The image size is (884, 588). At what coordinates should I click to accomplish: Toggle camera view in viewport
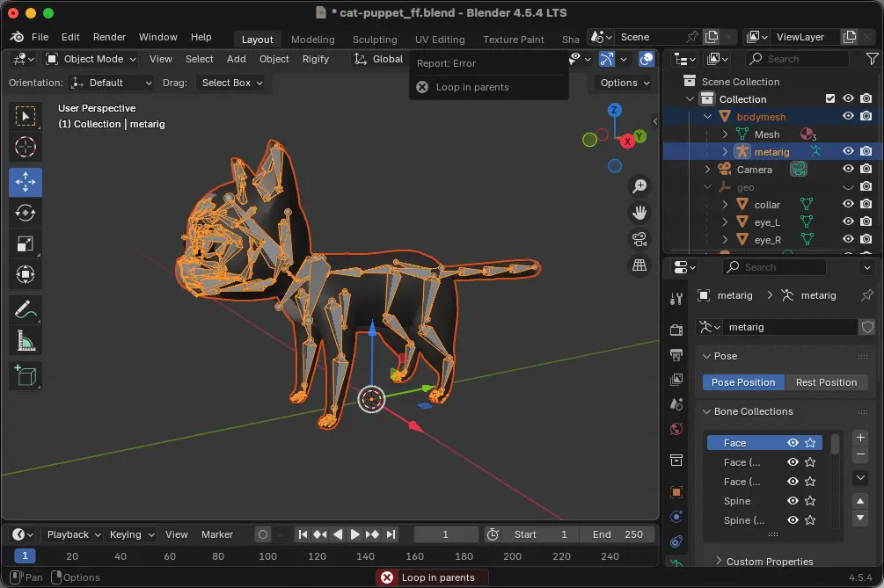pos(639,239)
